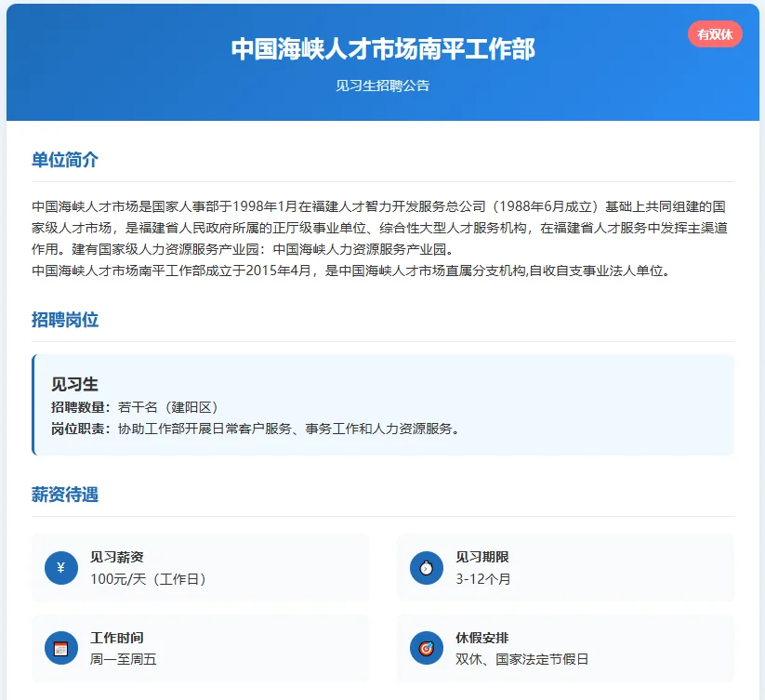Click the calendar icon beside 工作时间
The width and height of the screenshot is (765, 700).
point(59,648)
